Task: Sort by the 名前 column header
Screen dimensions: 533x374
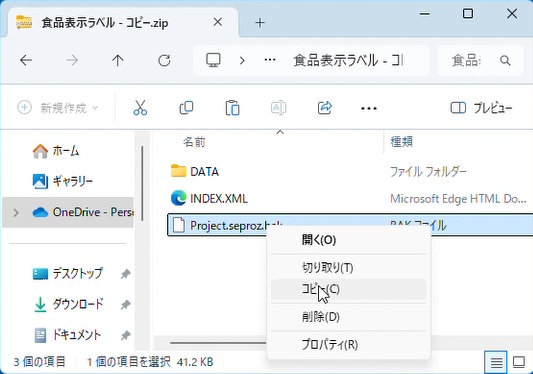Action: 194,142
